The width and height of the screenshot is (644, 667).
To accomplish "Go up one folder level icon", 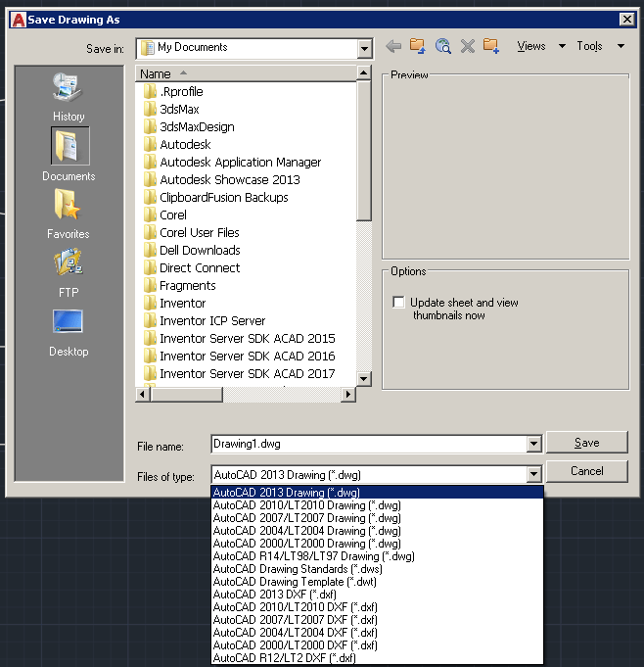I will [x=418, y=46].
